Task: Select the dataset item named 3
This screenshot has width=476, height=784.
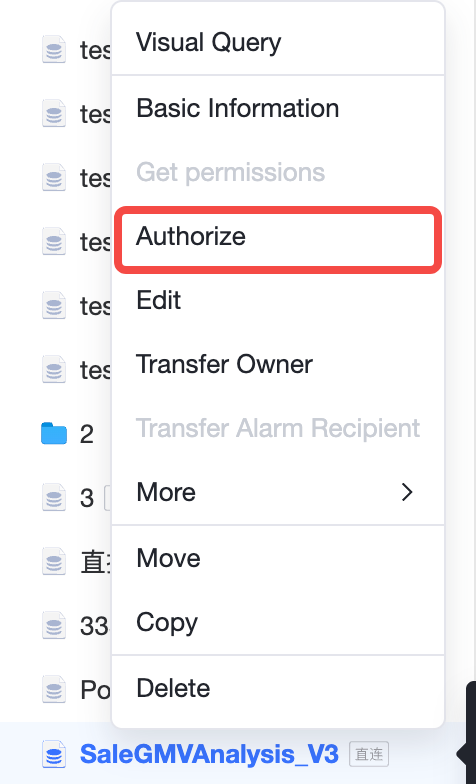Action: pyautogui.click(x=86, y=498)
